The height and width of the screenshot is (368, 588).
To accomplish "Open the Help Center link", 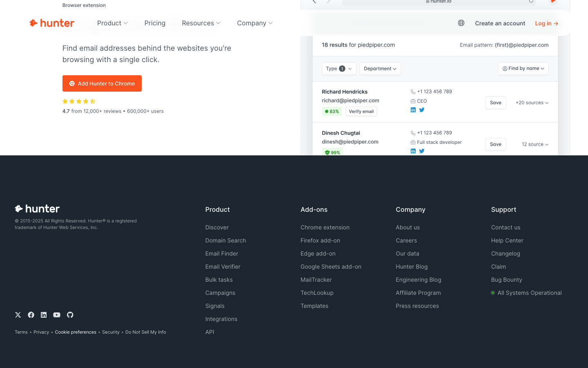I will coord(507,240).
